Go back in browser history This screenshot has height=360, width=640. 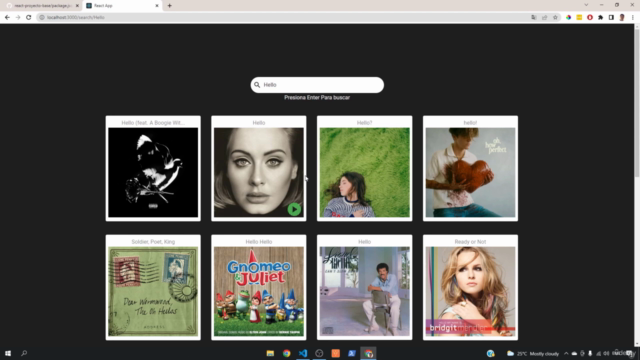[x=7, y=17]
